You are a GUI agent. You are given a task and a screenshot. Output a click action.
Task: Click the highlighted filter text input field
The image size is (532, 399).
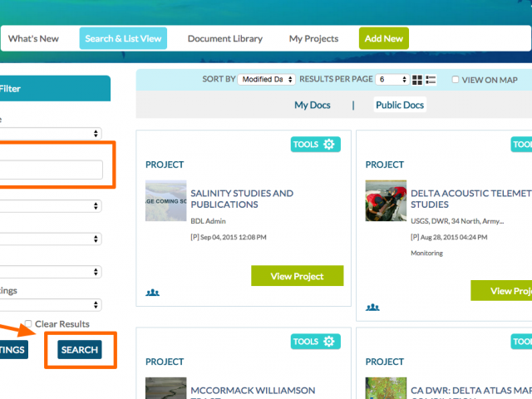tap(52, 170)
